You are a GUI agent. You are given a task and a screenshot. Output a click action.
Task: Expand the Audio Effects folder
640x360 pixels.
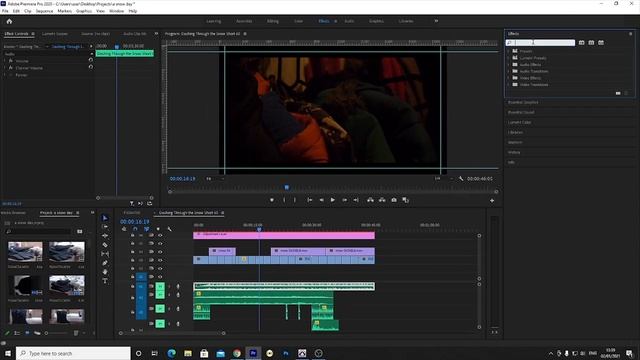coord(509,64)
